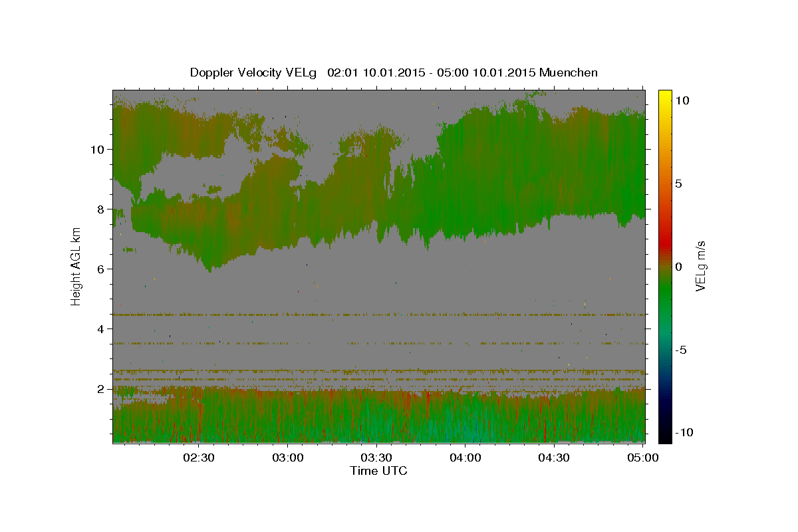Click the colorbar tick value '5'

coord(678,184)
